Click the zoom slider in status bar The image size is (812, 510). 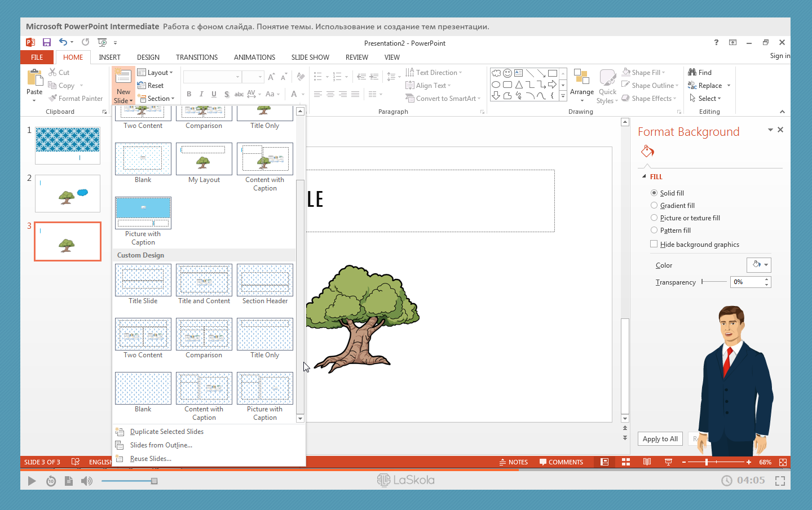click(707, 462)
